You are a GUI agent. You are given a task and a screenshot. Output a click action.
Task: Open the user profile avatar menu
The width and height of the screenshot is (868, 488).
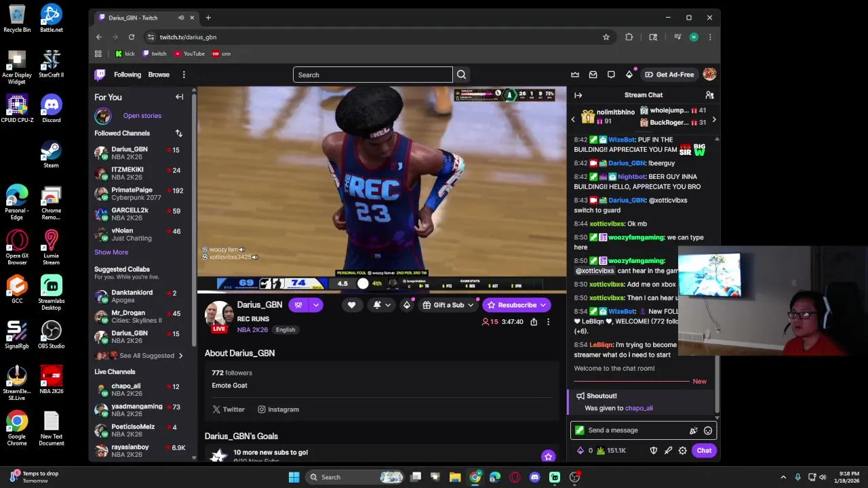pos(709,75)
